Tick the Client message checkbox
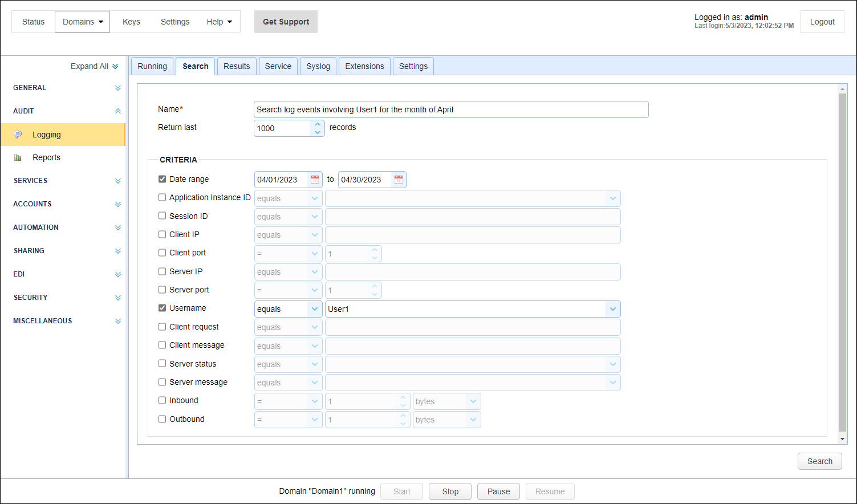 point(162,345)
